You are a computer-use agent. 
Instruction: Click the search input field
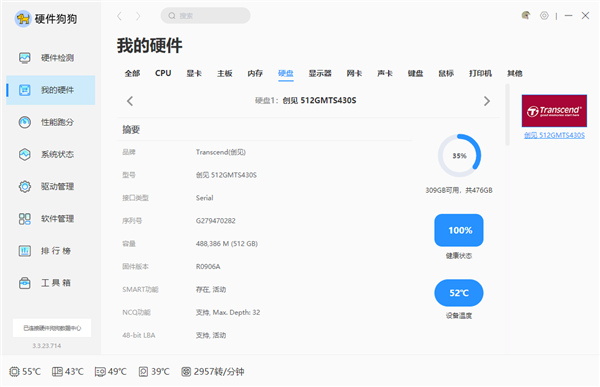(205, 16)
